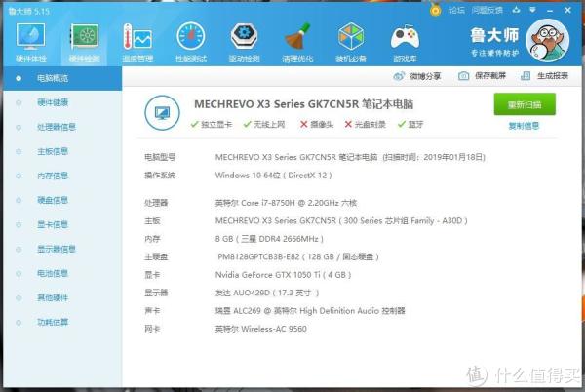Click the green 重新扫描 button
Screen dimensions: 585x392
(525, 104)
